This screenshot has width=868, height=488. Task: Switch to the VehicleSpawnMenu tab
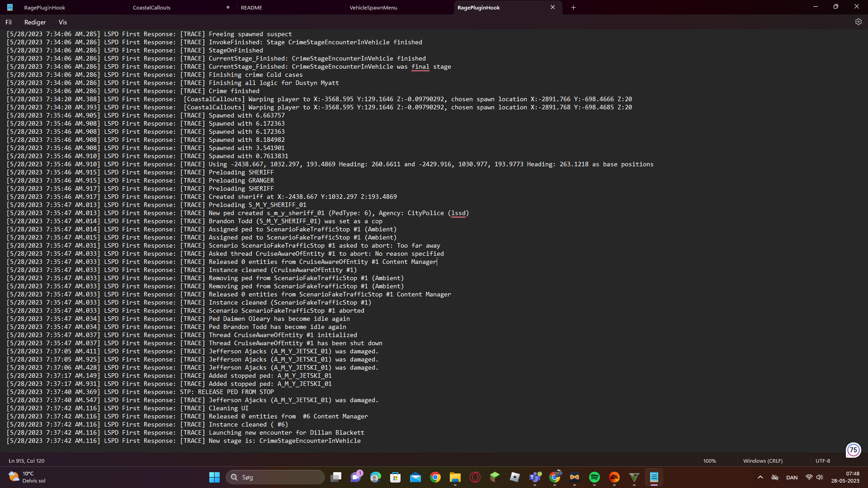pos(373,8)
